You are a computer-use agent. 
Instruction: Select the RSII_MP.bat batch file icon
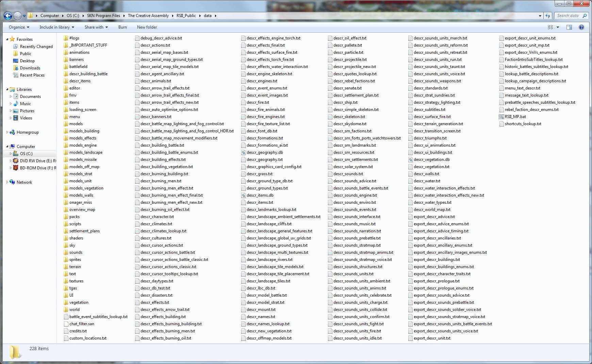point(501,117)
